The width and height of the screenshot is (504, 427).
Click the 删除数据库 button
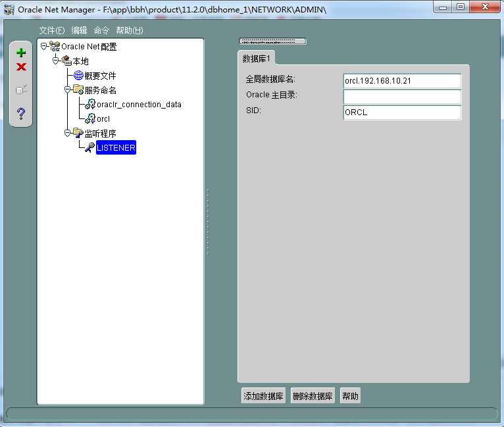tap(313, 396)
